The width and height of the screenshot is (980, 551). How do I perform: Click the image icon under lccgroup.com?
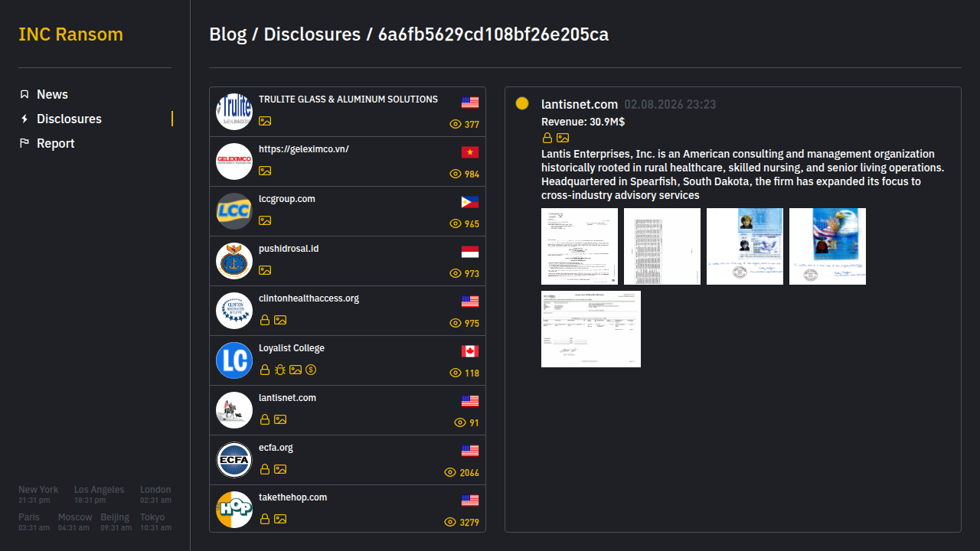click(265, 220)
